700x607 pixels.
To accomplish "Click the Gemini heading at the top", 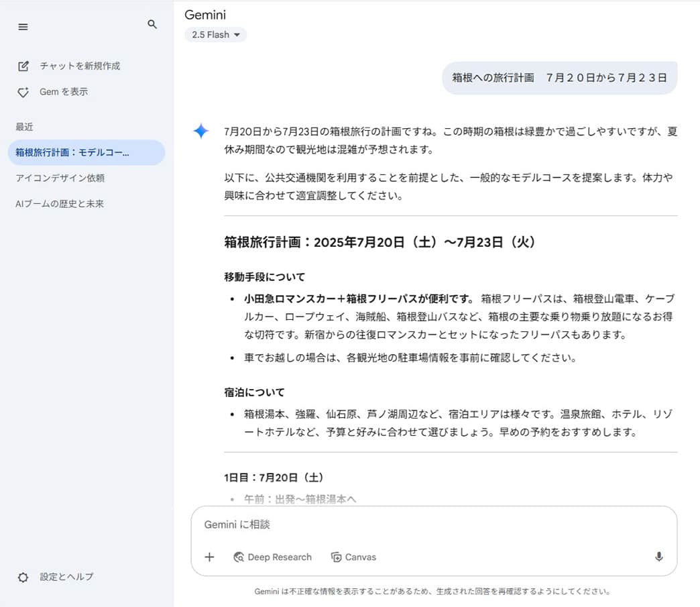I will [x=205, y=14].
